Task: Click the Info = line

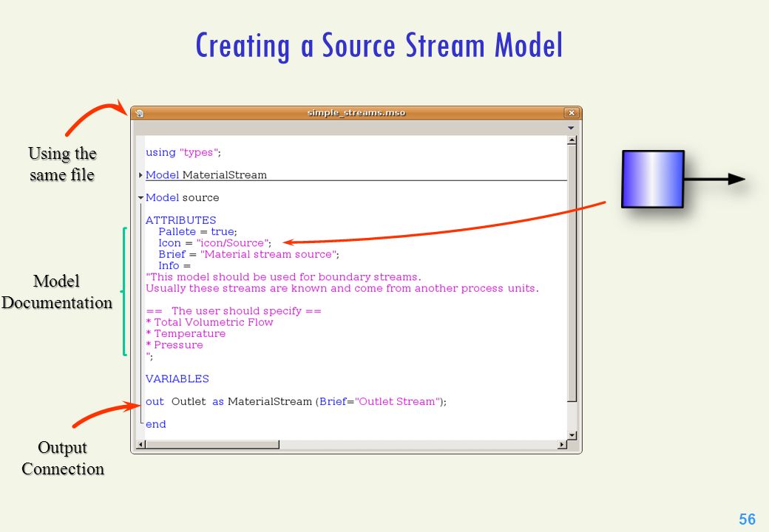Action: [x=174, y=265]
